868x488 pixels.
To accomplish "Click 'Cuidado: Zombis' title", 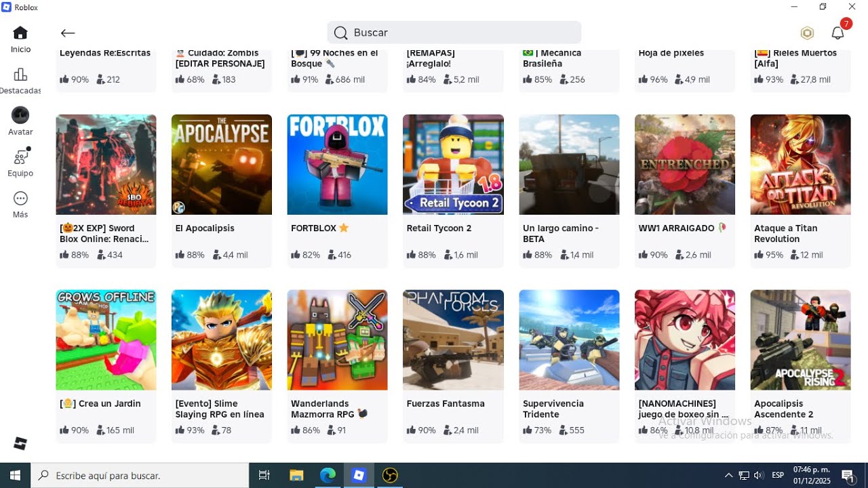I will coord(220,58).
